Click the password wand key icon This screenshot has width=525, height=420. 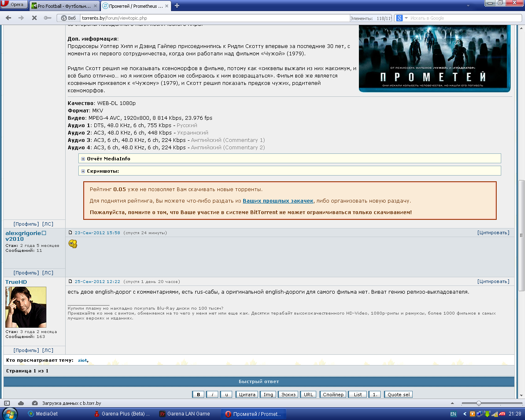pyautogui.click(x=48, y=18)
